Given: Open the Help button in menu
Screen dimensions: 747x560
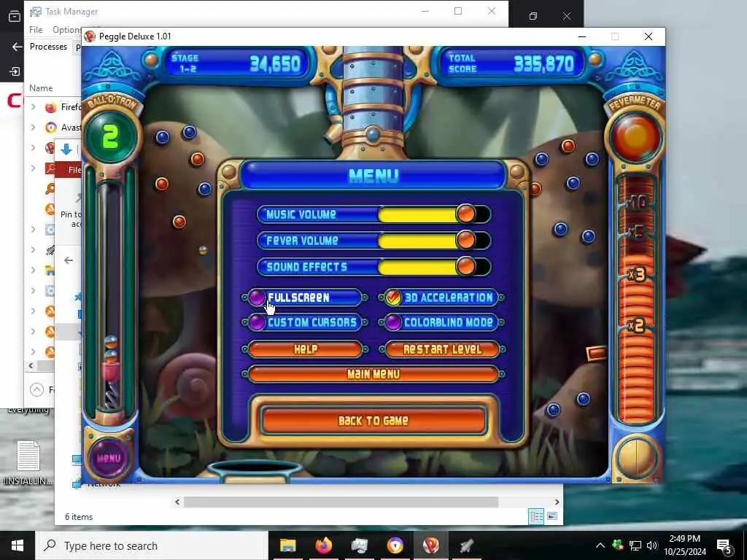Looking at the screenshot, I should click(305, 349).
